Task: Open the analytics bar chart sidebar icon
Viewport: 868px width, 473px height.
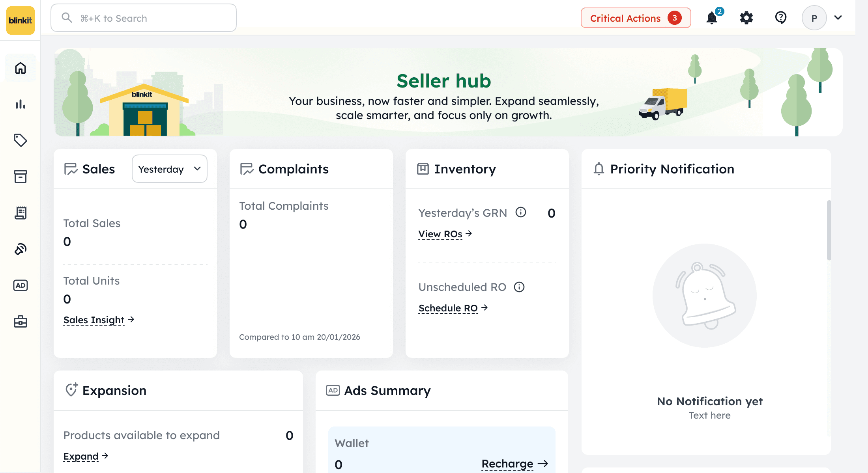Action: click(x=21, y=104)
